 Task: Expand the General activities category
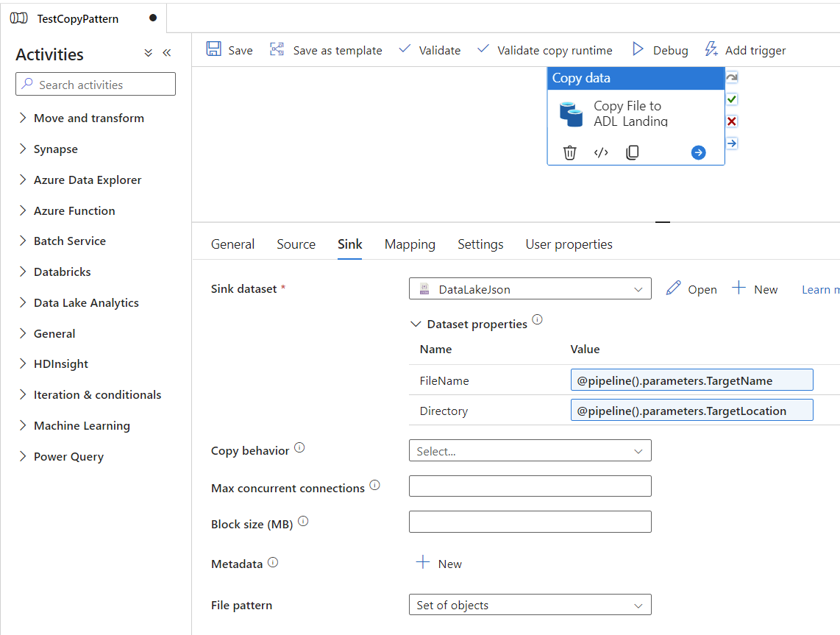coord(23,333)
